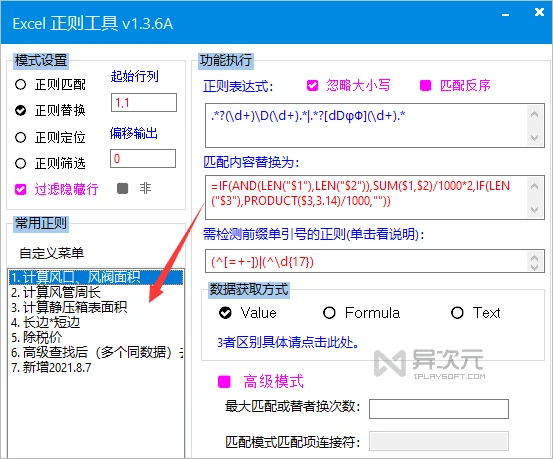
Task: Click 需检测前缀单引号的正则 label for explanation
Action: pyautogui.click(x=314, y=234)
